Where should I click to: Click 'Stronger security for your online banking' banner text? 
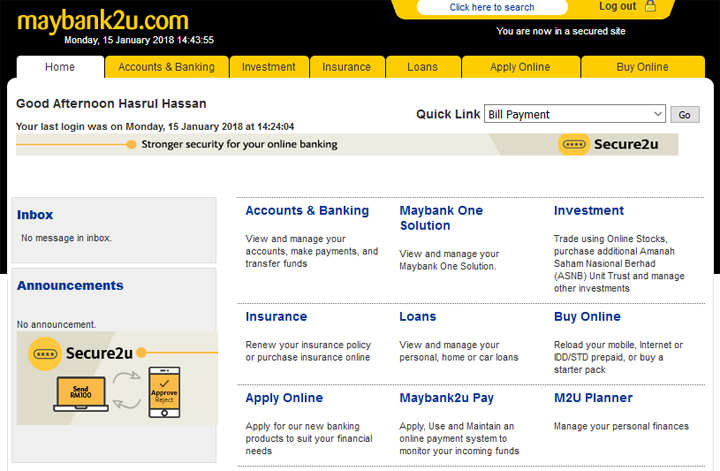[x=239, y=145]
